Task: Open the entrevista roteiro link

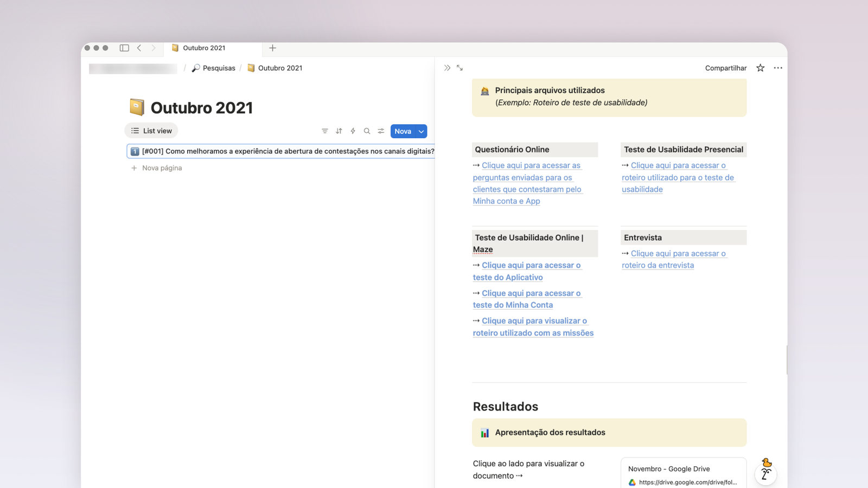Action: pos(674,259)
